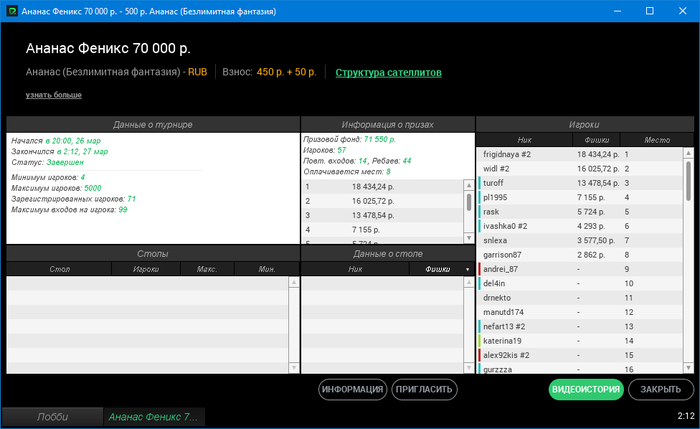The width and height of the screenshot is (700, 429).
Task: Select player drnekto row
Action: [579, 298]
